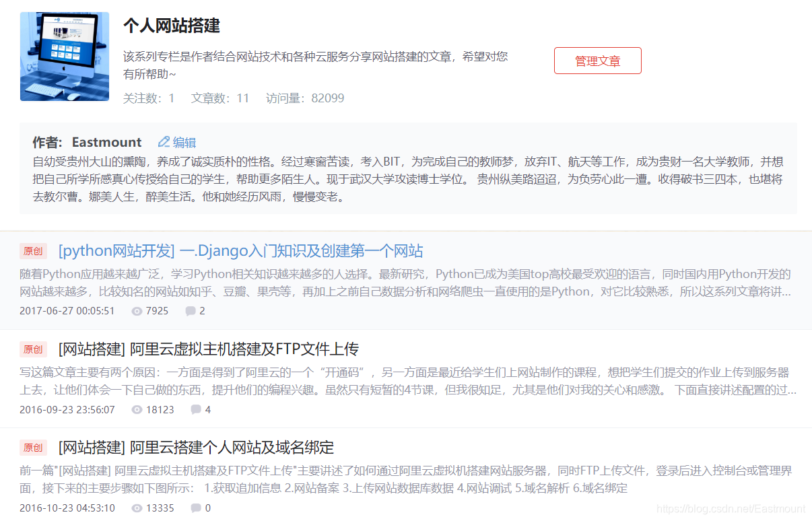Screen dimensions: 812x521
Task: Click the 原创 badge on the 域名绑定 article
Action: tap(34, 448)
